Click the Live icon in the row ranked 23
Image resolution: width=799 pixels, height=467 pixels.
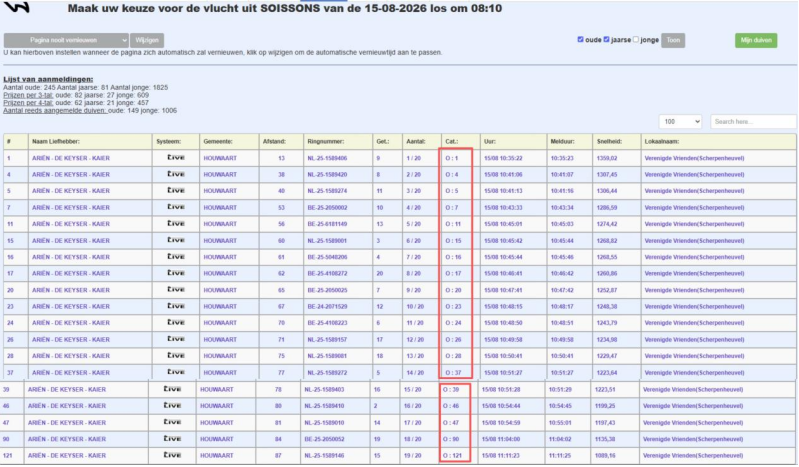point(176,306)
